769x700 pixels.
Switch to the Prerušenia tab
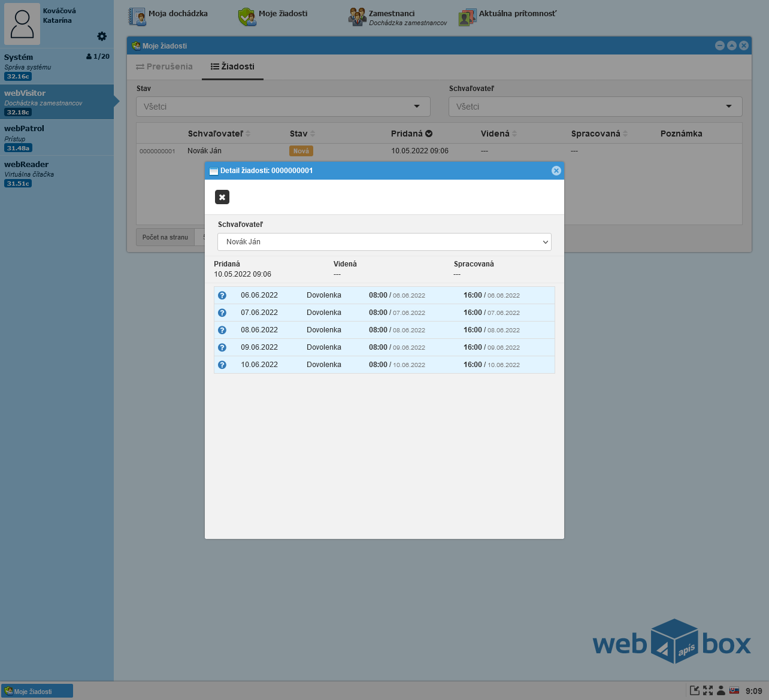tap(164, 66)
